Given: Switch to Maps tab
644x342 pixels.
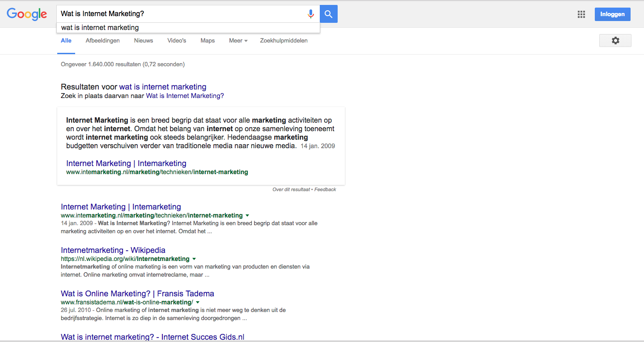Looking at the screenshot, I should (208, 41).
